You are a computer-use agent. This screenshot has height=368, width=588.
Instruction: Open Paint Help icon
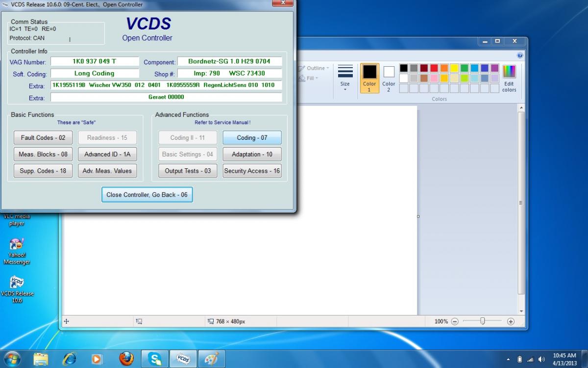point(520,55)
